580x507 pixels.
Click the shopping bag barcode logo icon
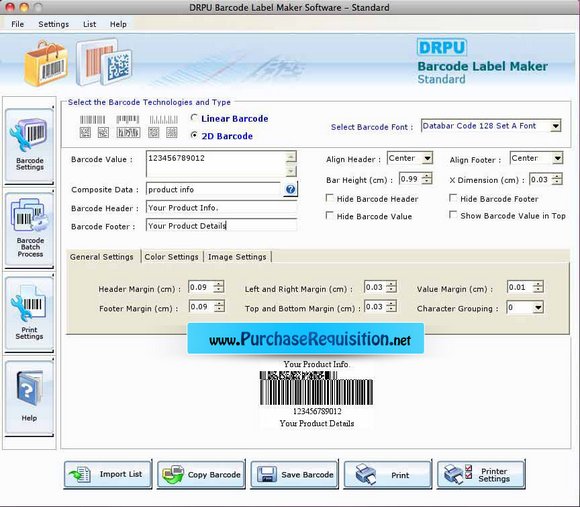[47, 64]
